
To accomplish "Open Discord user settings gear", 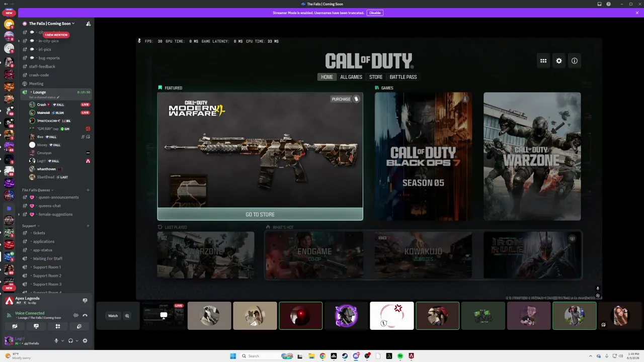I will (85, 341).
